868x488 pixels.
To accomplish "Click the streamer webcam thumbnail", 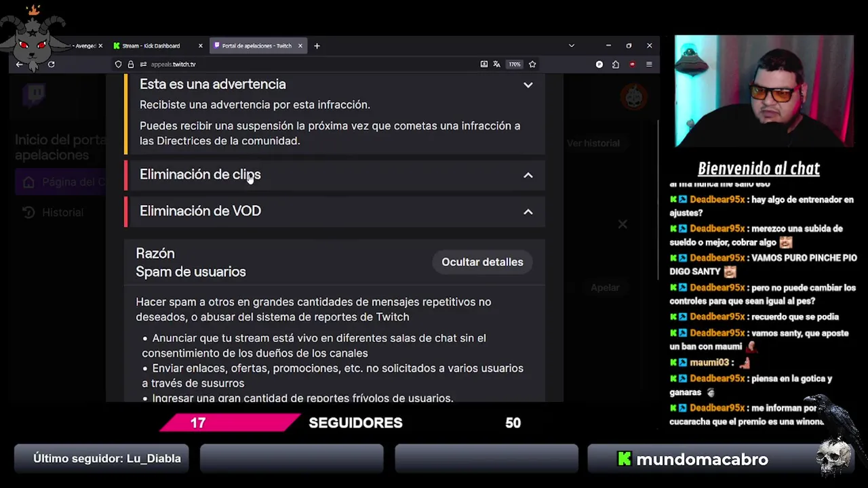I will [x=764, y=91].
